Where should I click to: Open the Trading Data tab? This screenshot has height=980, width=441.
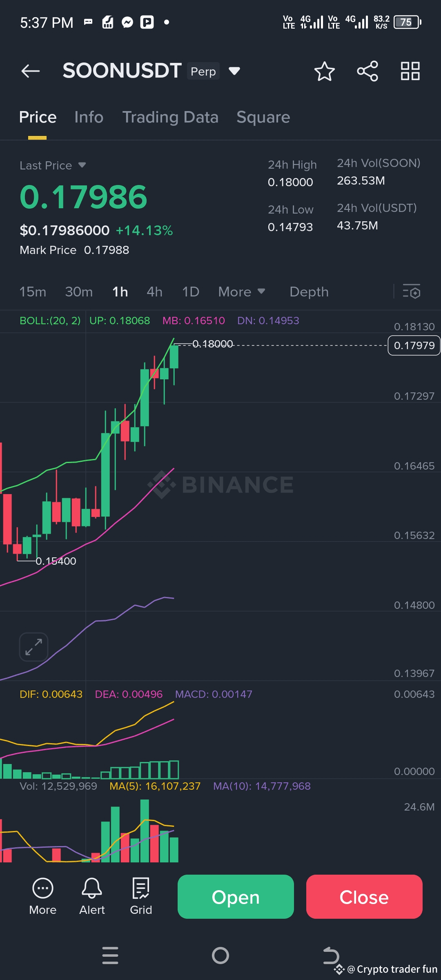click(x=170, y=117)
